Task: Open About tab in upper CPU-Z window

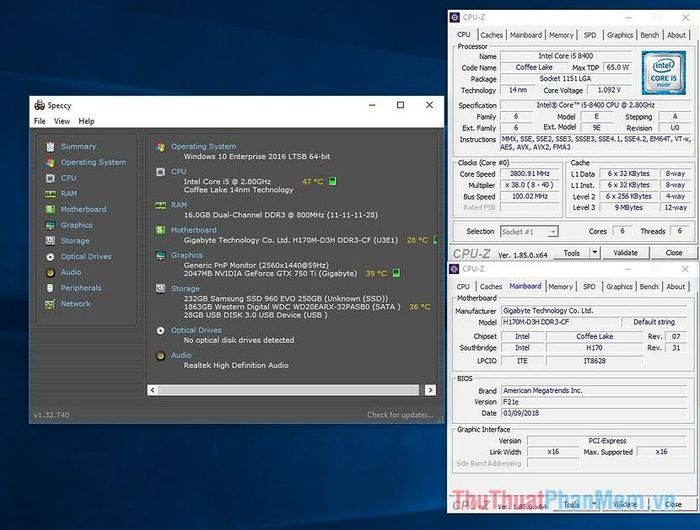Action: 676,35
